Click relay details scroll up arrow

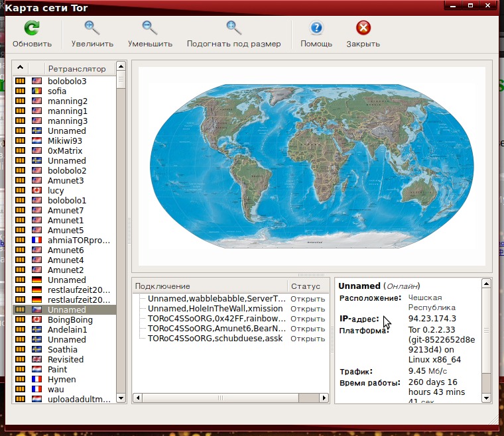(486, 284)
